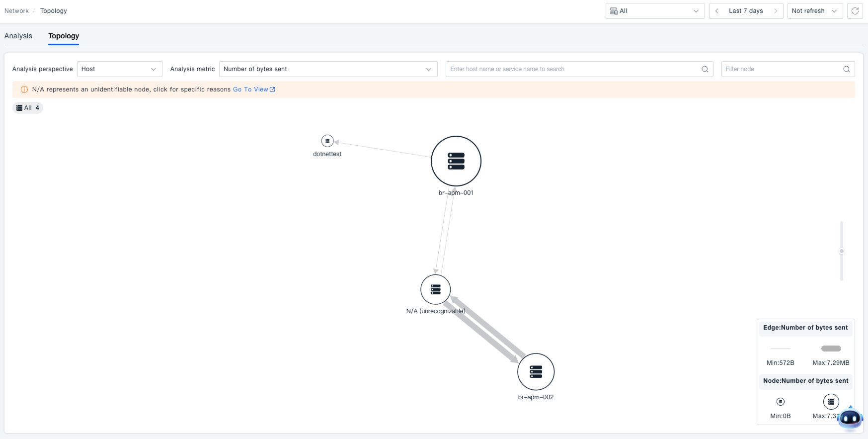Toggle the All 4 hosts filter tag
Image resolution: width=868 pixels, height=439 pixels.
28,108
